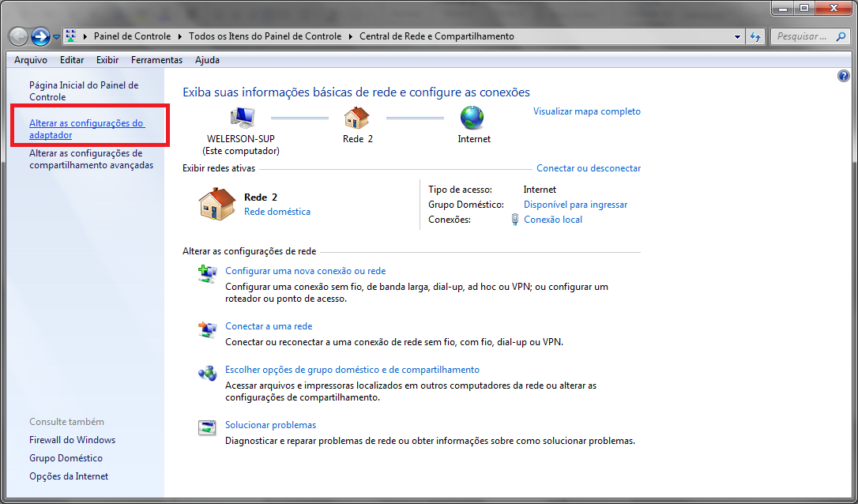
Task: Open the blue help question mark icon
Action: pyautogui.click(x=842, y=76)
